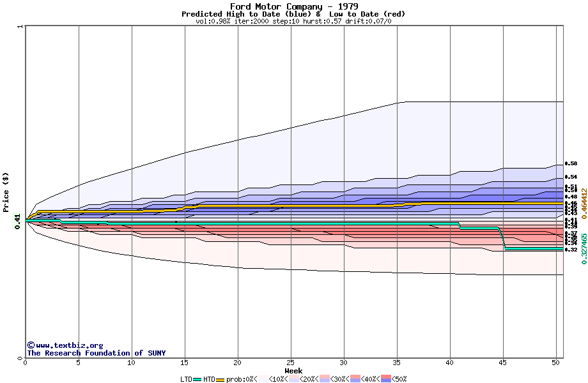Click the '<40%<' legend text
Image resolution: width=588 pixels, height=383 pixels.
[371, 379]
